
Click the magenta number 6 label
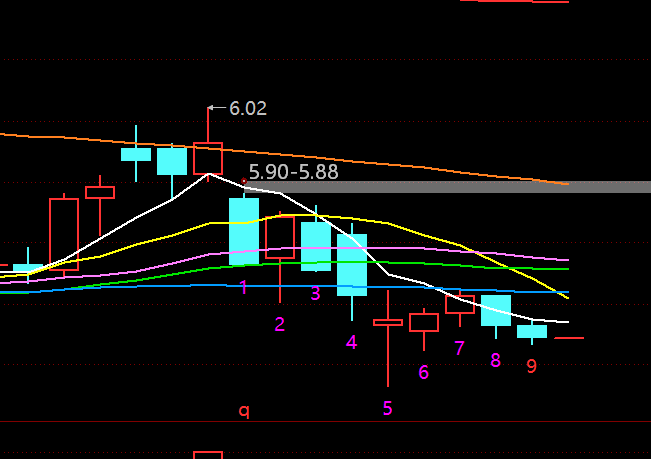click(423, 372)
